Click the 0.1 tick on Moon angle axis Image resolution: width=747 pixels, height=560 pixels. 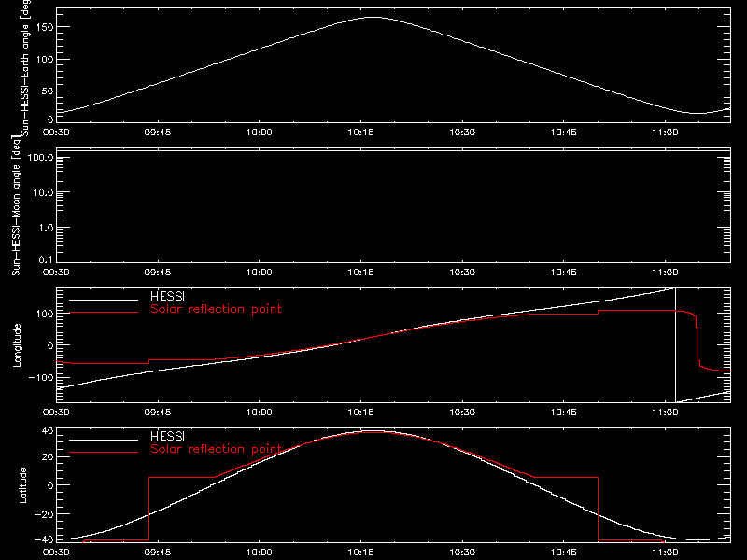[46, 259]
